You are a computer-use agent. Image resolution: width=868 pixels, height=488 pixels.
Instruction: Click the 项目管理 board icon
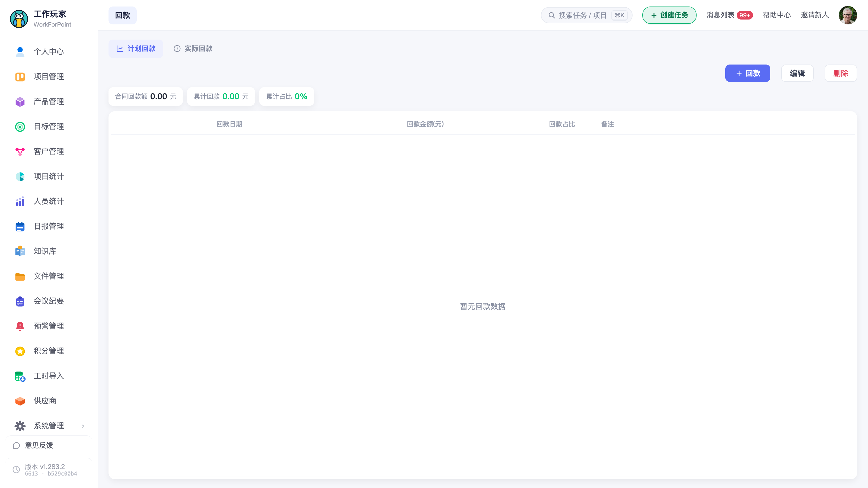20,77
